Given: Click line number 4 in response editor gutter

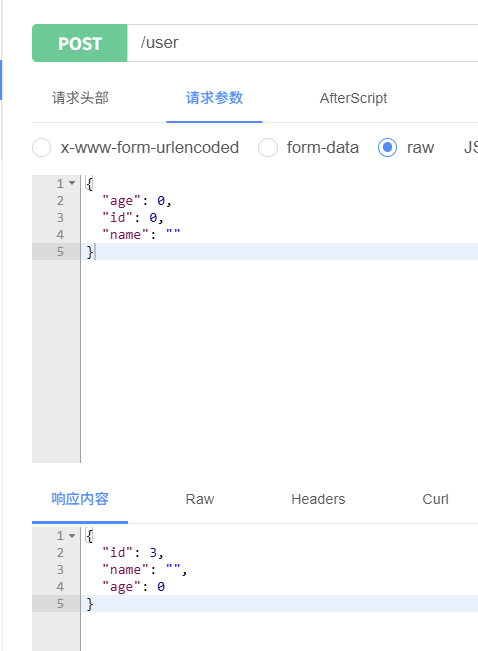Looking at the screenshot, I should 60,587.
